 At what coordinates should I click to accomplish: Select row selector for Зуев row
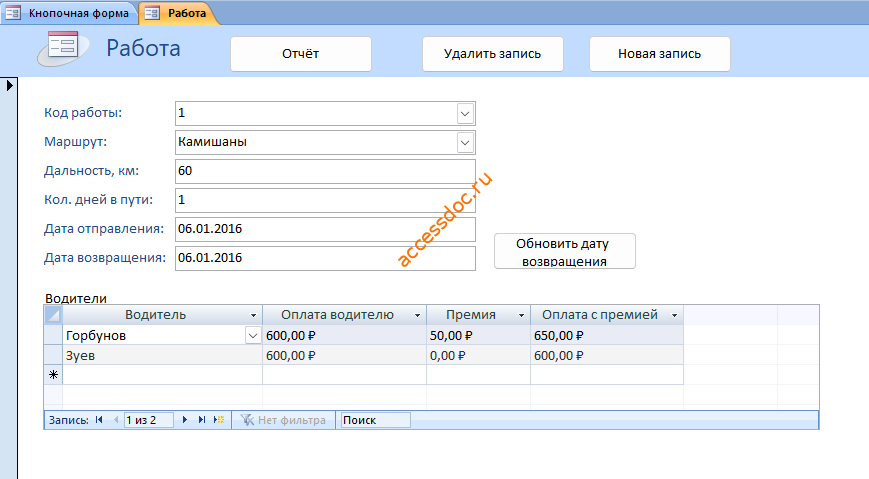coord(53,355)
